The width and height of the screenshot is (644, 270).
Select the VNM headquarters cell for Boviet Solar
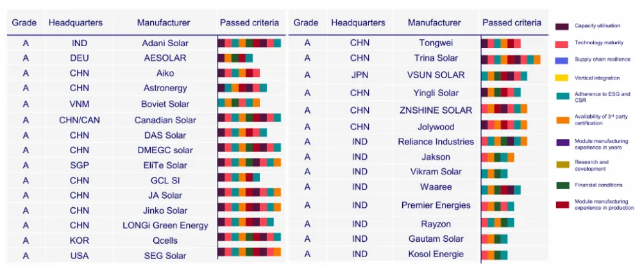(80, 104)
